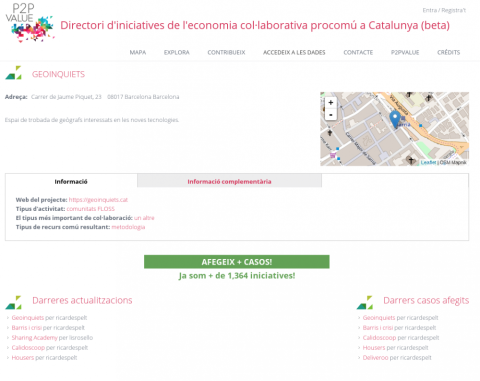Viewport: 480px width, 381px height.
Task: Click the green triangle icon beside GEOINQUIETS
Action: tap(13, 73)
